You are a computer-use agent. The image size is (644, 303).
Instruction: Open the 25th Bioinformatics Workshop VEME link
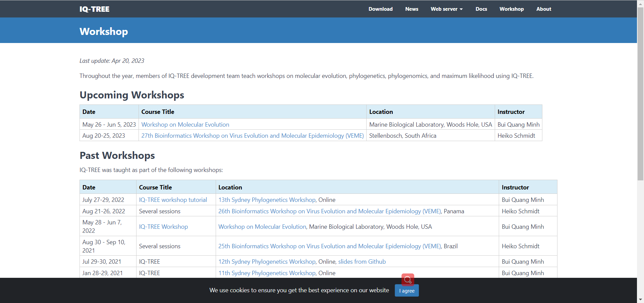point(330,246)
